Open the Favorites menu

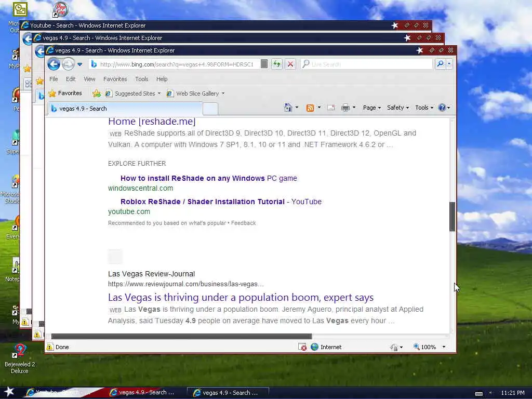point(115,79)
